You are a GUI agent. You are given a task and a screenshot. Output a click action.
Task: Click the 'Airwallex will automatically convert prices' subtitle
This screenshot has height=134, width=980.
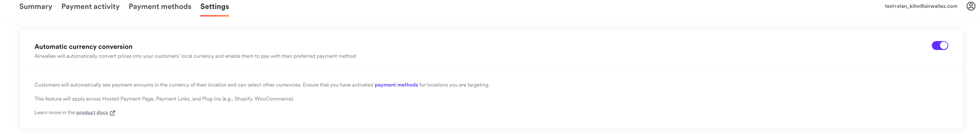195,56
